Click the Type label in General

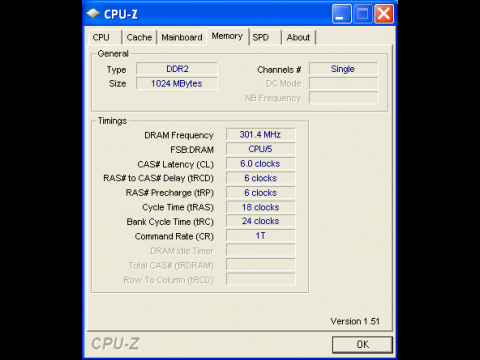click(116, 70)
